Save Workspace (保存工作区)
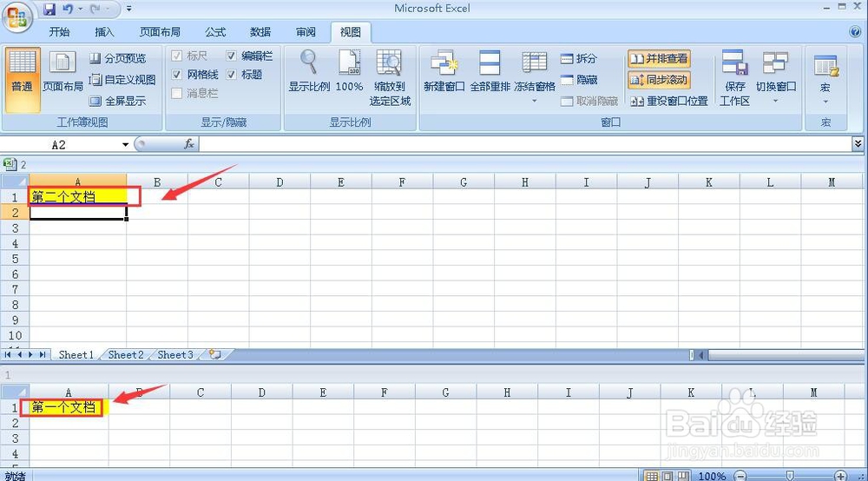Screen dimensions: 868x481 (x=734, y=77)
